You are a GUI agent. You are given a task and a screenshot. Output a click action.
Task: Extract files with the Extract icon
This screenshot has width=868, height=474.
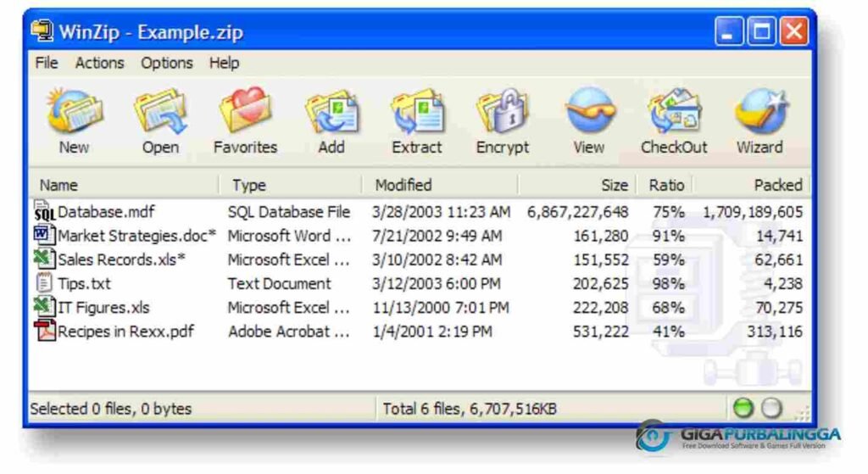click(x=417, y=111)
